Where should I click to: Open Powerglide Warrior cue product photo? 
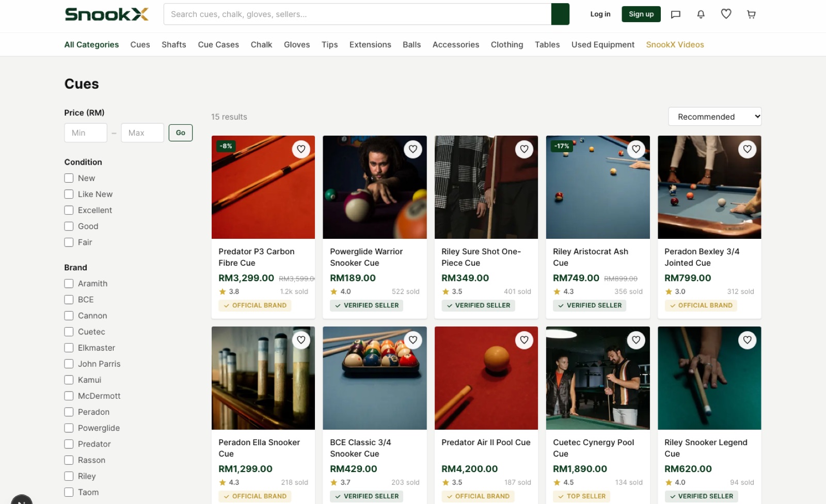(x=375, y=187)
